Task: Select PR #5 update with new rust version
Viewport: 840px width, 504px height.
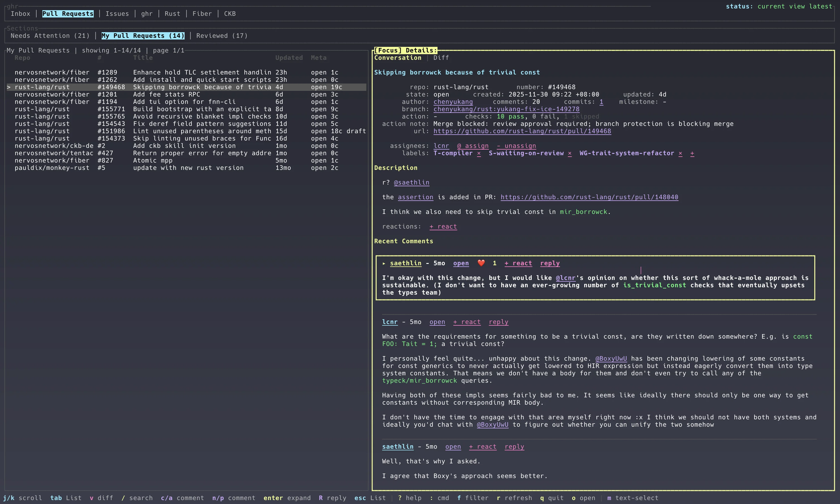Action: point(187,168)
